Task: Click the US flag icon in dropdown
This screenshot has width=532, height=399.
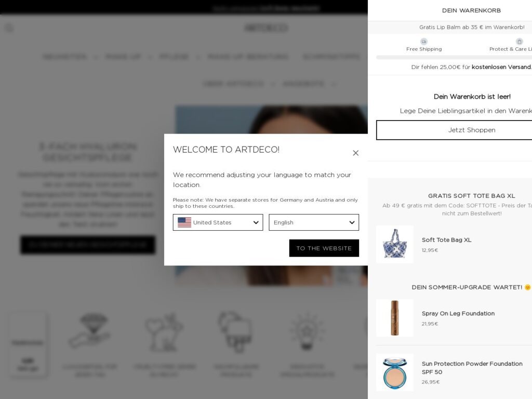Action: point(184,222)
